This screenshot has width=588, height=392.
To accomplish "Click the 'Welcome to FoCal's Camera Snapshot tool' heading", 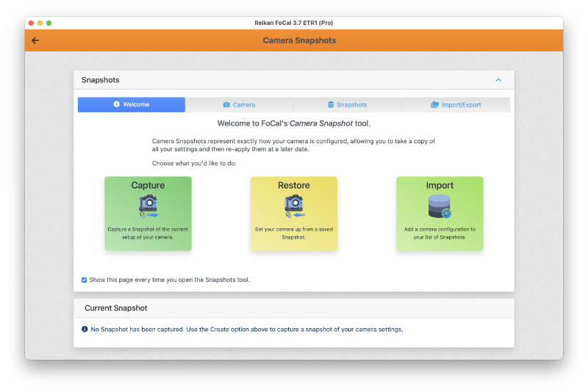I will pyautogui.click(x=294, y=123).
